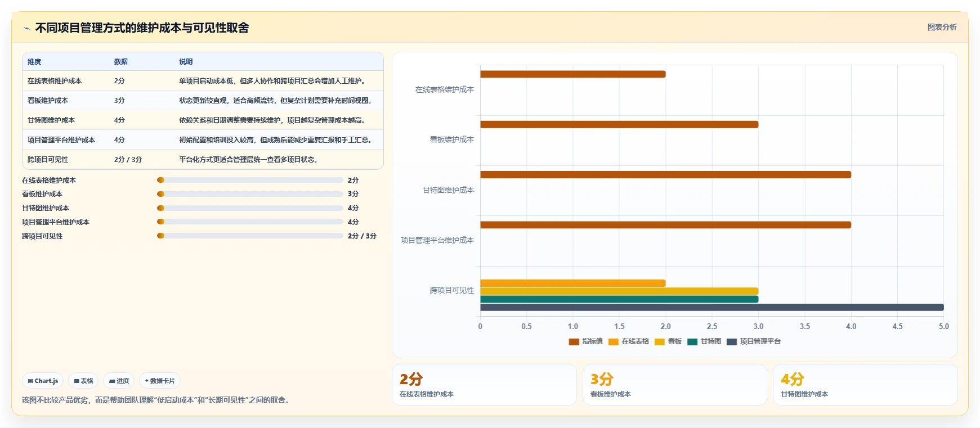
Task: Open the 3分 看板维护成本 data card
Action: [x=675, y=385]
